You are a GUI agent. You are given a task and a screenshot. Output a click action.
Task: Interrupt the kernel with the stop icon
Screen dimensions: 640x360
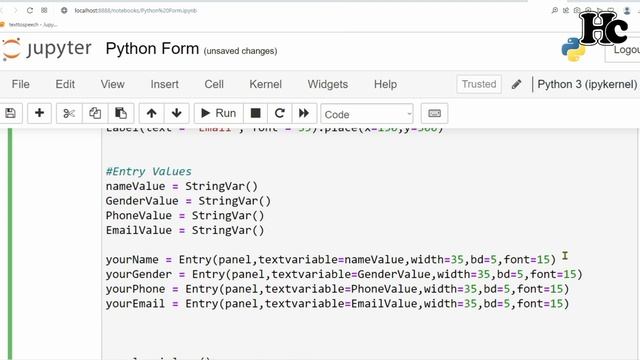[256, 113]
